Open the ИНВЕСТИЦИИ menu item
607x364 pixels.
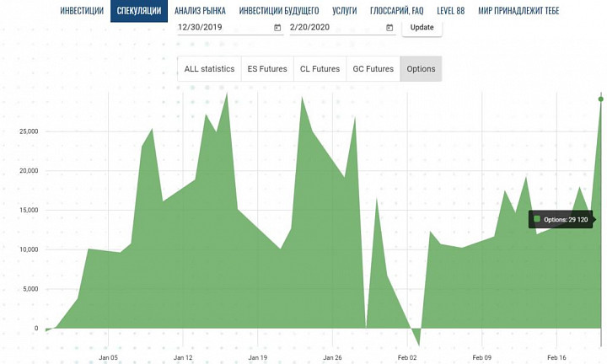pos(82,11)
